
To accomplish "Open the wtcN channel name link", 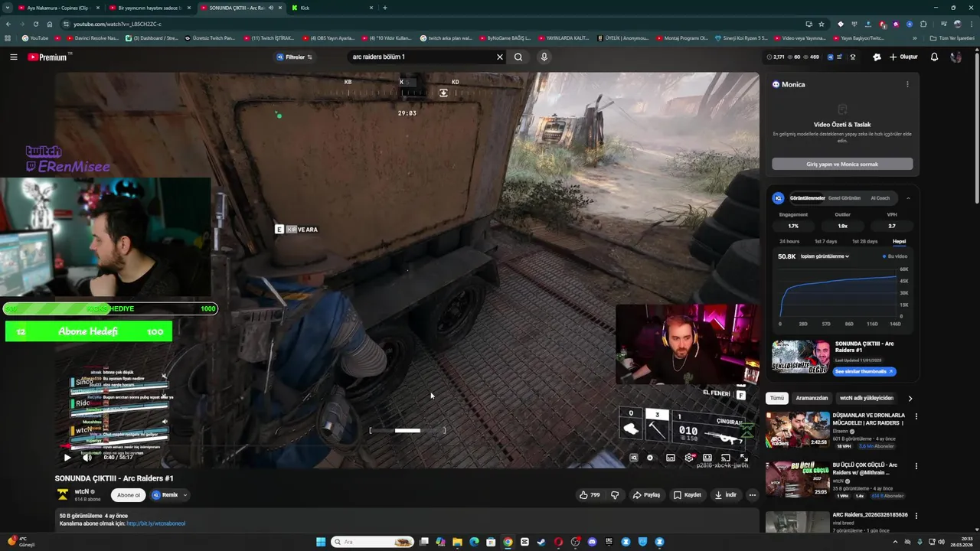I will click(x=80, y=491).
